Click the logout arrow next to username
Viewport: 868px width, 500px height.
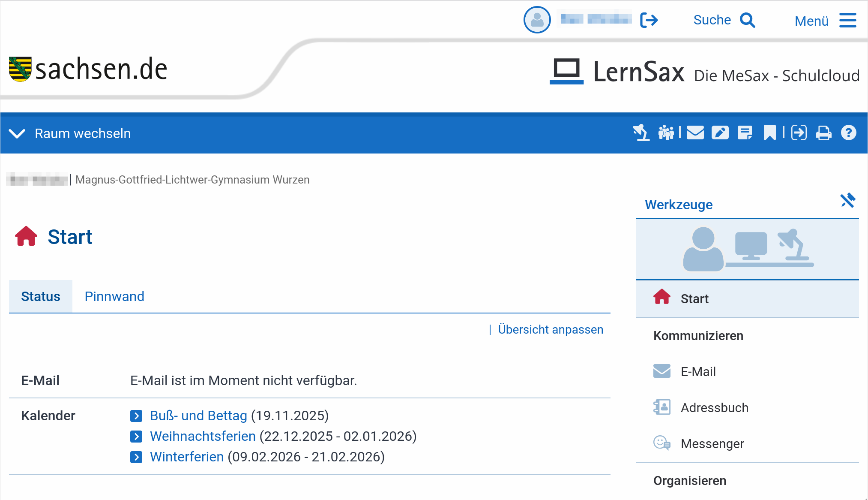tap(649, 20)
